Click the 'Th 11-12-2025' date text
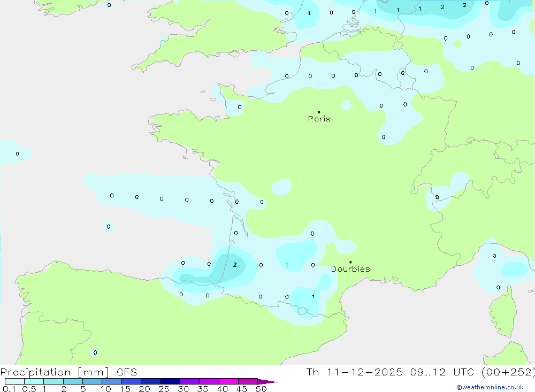535x392 pixels. point(355,372)
